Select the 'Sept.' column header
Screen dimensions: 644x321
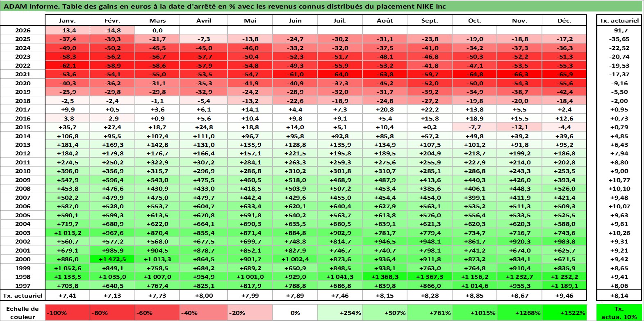(x=430, y=20)
